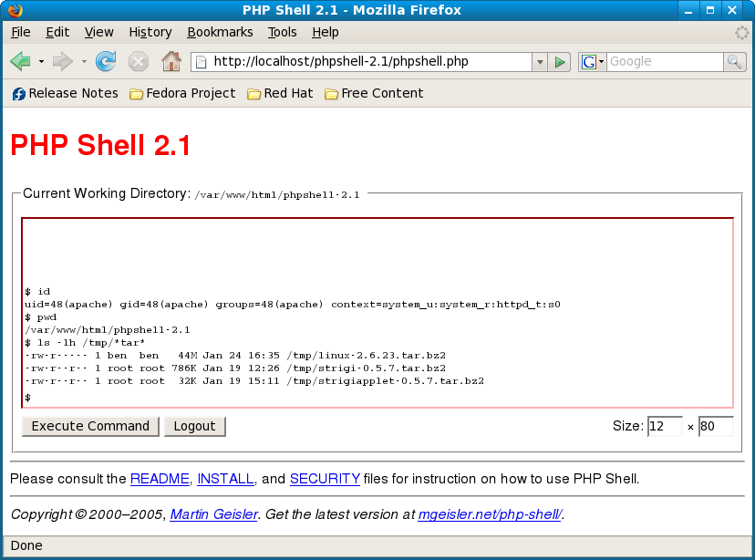Open the SECURITY link
This screenshot has width=755, height=560.
click(325, 479)
